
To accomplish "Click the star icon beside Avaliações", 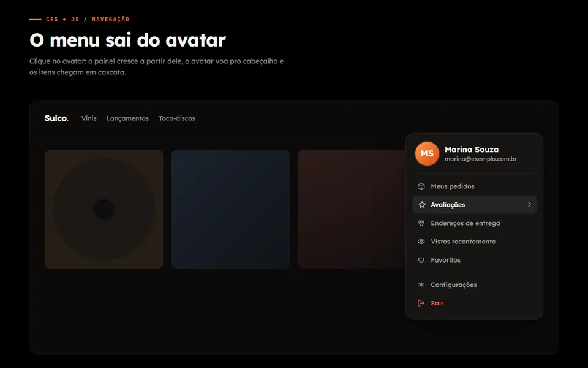I will point(422,205).
